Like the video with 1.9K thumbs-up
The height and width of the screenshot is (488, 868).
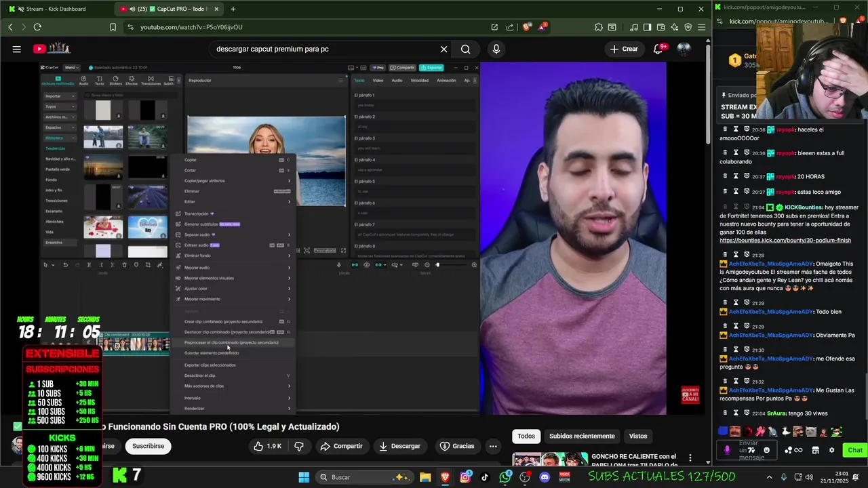[x=267, y=446]
